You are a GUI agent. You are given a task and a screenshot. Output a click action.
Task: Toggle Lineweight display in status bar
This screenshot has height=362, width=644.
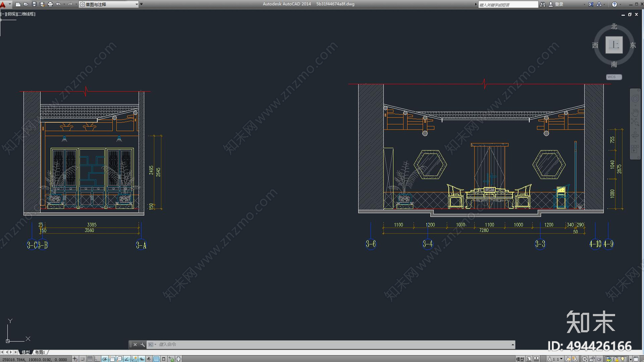(149, 359)
